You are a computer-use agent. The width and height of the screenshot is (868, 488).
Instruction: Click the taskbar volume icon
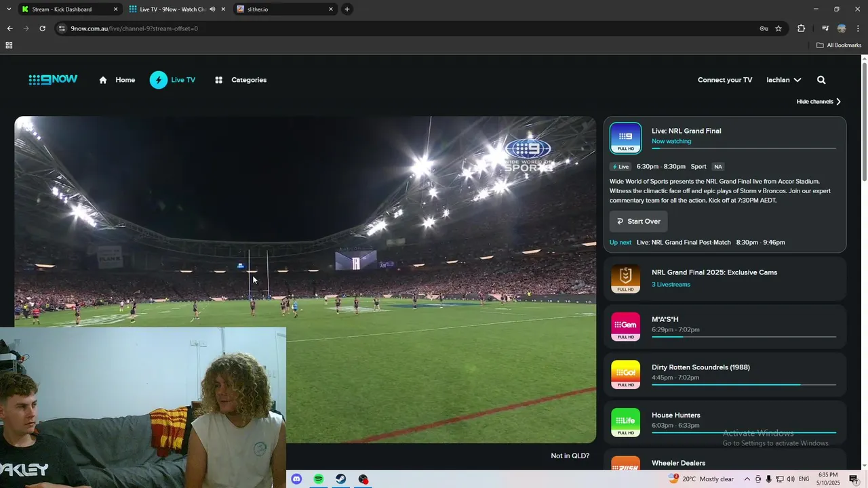pos(791,479)
